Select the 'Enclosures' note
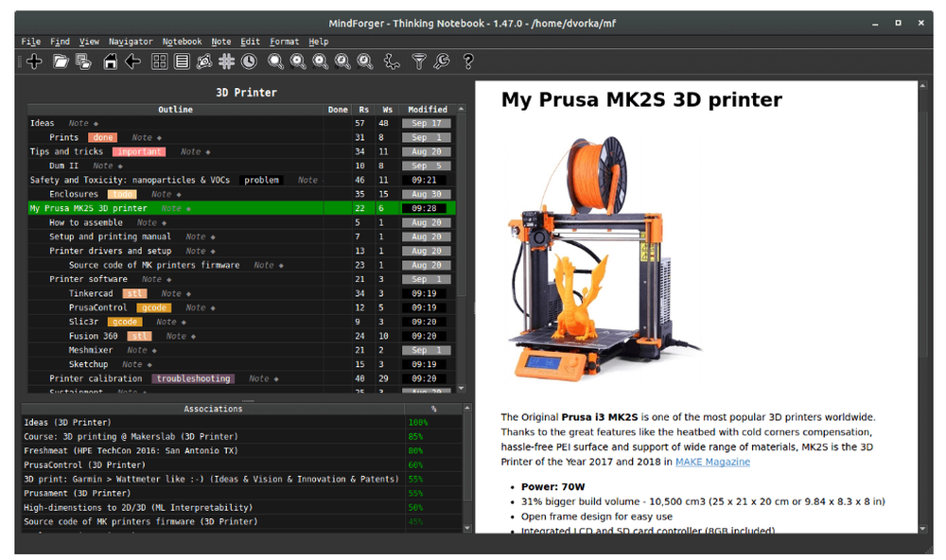The height and width of the screenshot is (560, 946). point(241,194)
